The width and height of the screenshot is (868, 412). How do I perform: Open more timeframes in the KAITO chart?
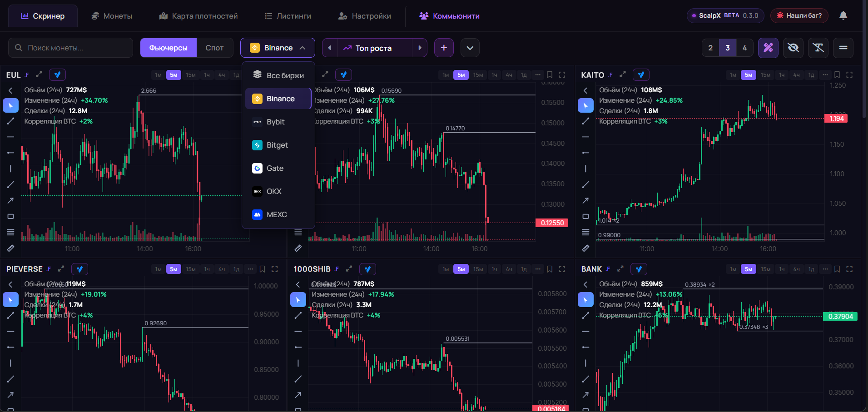tap(825, 74)
